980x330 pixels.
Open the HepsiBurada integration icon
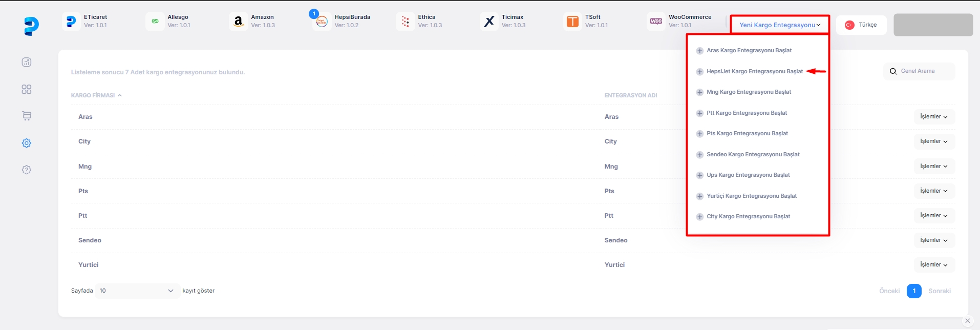[x=322, y=22]
